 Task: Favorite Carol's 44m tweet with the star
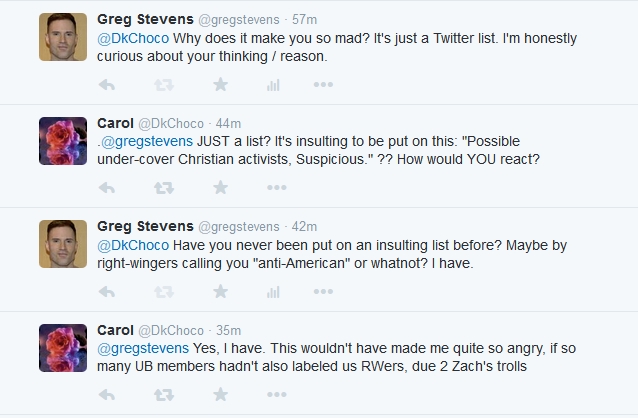click(x=220, y=187)
